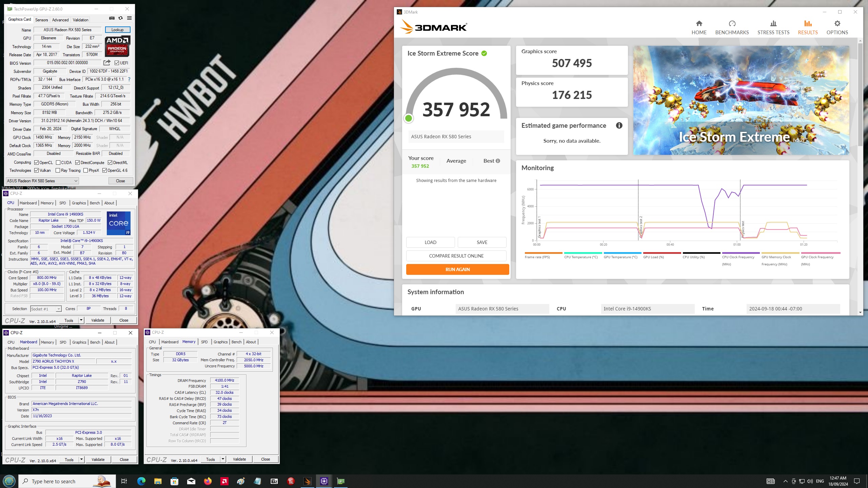Image resolution: width=868 pixels, height=488 pixels.
Task: Toggle the DirectCompute checkbox
Action: tap(77, 162)
